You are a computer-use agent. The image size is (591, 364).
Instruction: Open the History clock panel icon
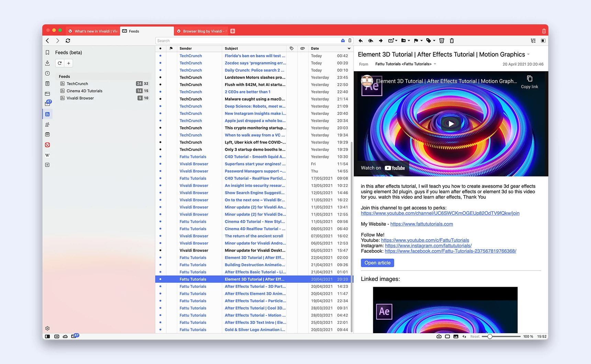(47, 73)
